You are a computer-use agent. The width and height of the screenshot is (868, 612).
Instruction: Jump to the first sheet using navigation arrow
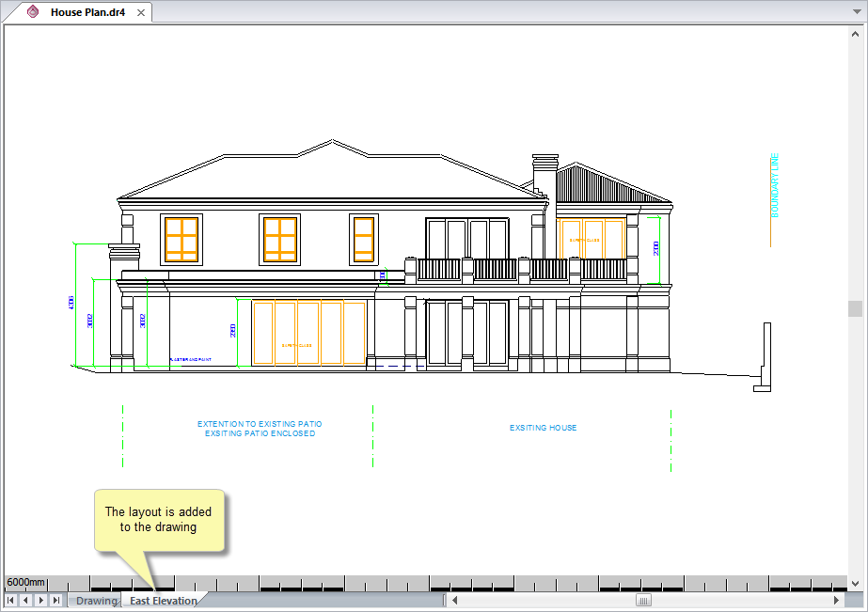click(x=9, y=599)
